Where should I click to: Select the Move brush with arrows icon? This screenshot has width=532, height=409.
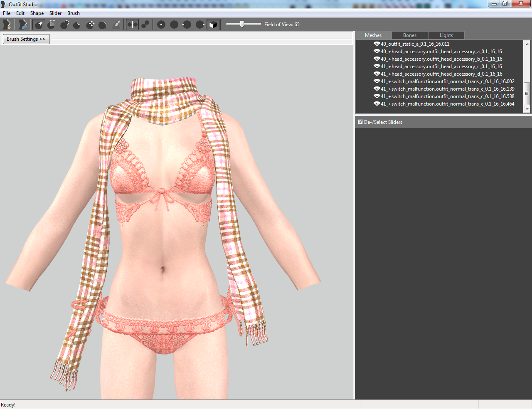90,25
